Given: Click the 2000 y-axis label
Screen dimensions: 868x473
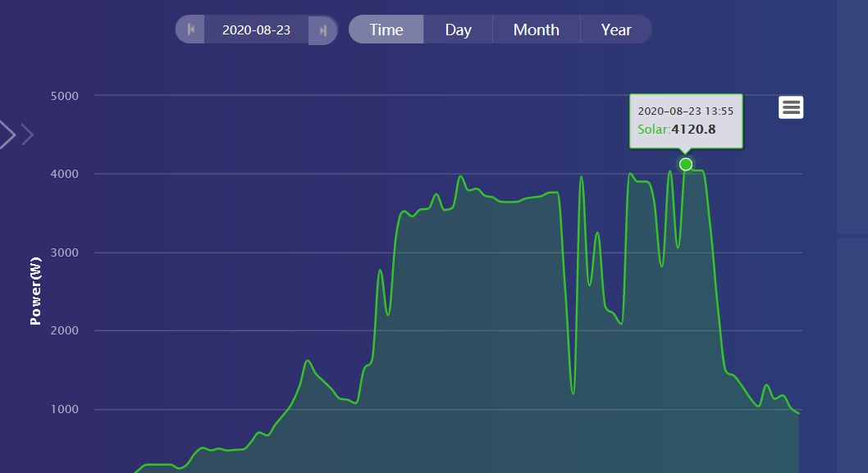Looking at the screenshot, I should click(65, 330).
